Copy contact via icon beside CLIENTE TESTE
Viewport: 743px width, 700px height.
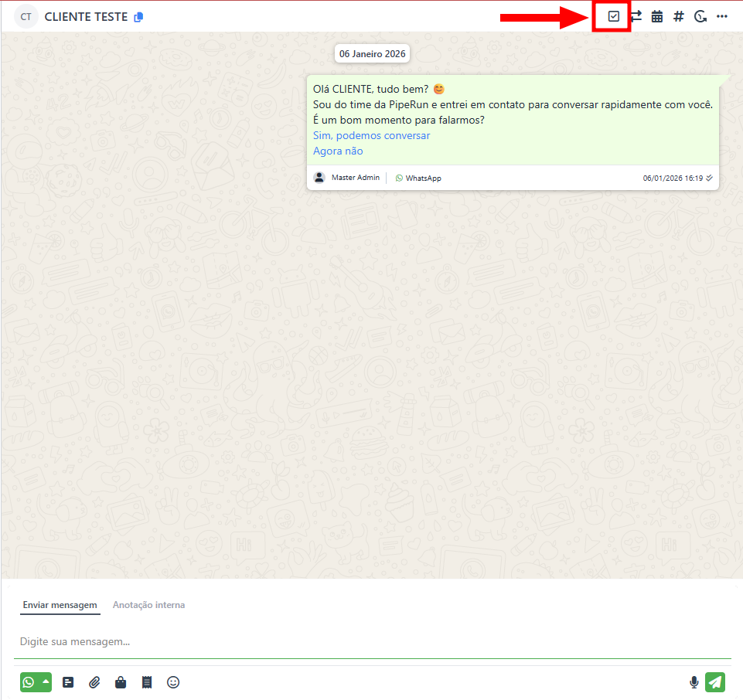(x=138, y=17)
